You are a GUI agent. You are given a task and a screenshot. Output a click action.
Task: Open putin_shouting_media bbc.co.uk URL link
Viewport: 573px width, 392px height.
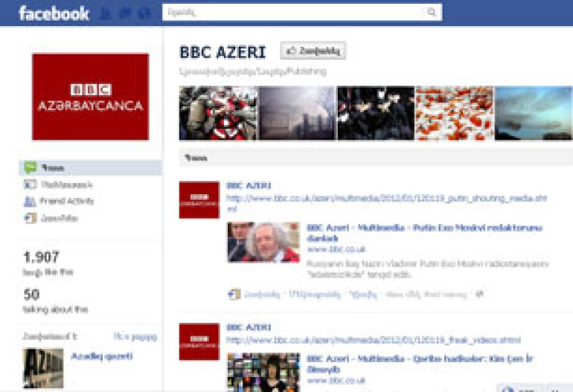[387, 204]
